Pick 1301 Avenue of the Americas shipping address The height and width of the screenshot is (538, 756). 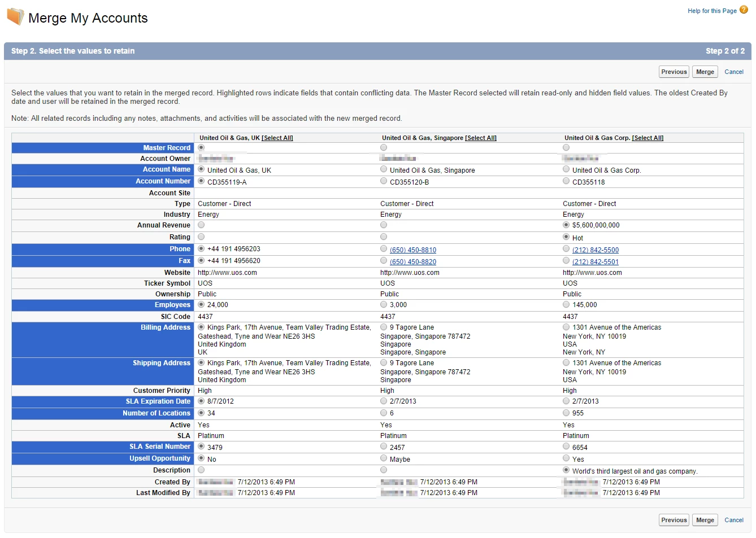[x=566, y=362]
